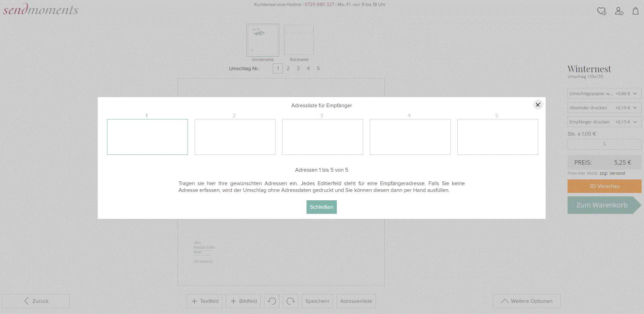This screenshot has height=314, width=644.
Task: Open the user account icon
Action: click(619, 11)
